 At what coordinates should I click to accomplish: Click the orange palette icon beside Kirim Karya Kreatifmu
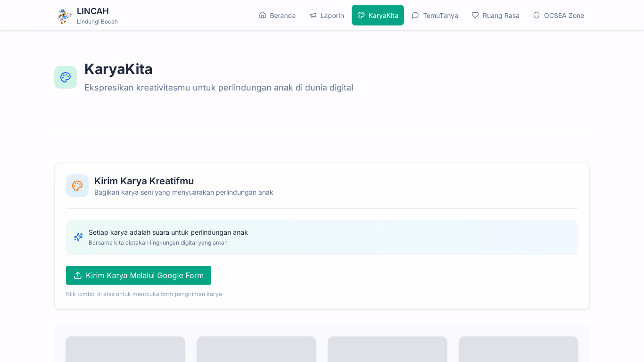[x=77, y=186]
